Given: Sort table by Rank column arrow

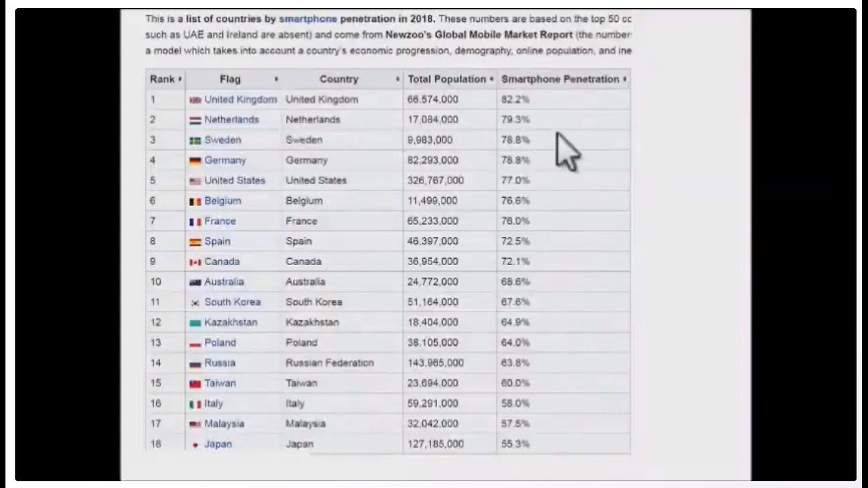Looking at the screenshot, I should pyautogui.click(x=180, y=79).
